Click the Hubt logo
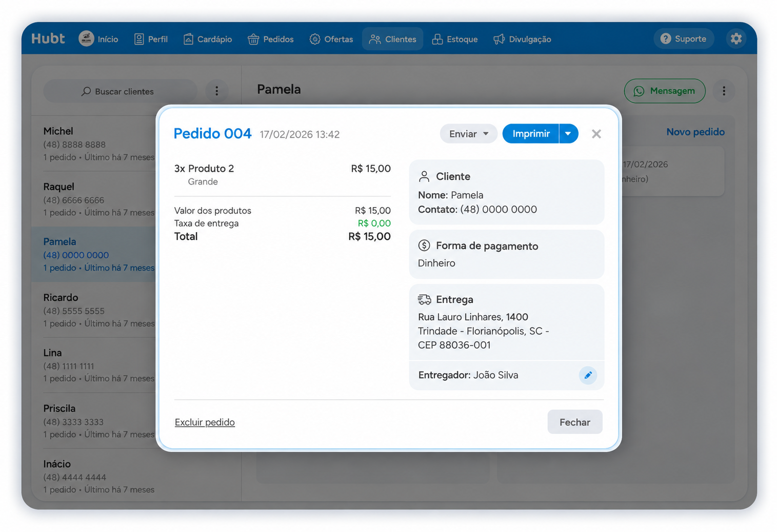This screenshot has height=532, width=777. [x=48, y=39]
